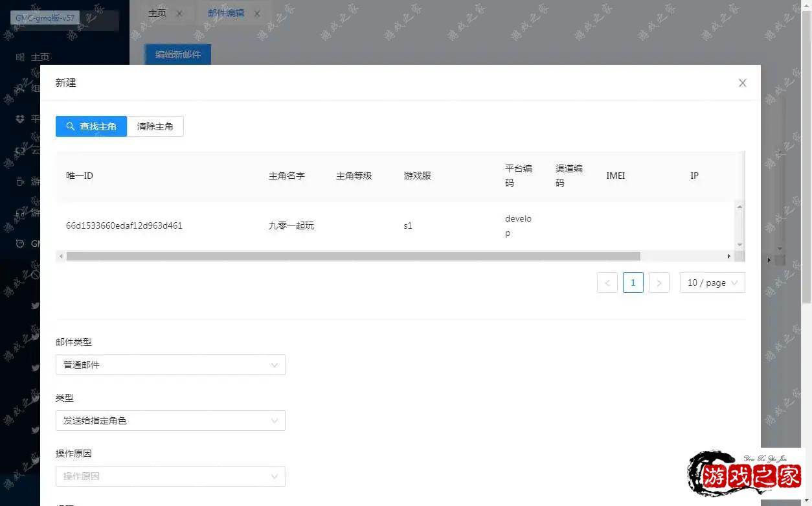The width and height of the screenshot is (812, 506).
Task: Open the 10 / page size dropdown
Action: click(712, 283)
